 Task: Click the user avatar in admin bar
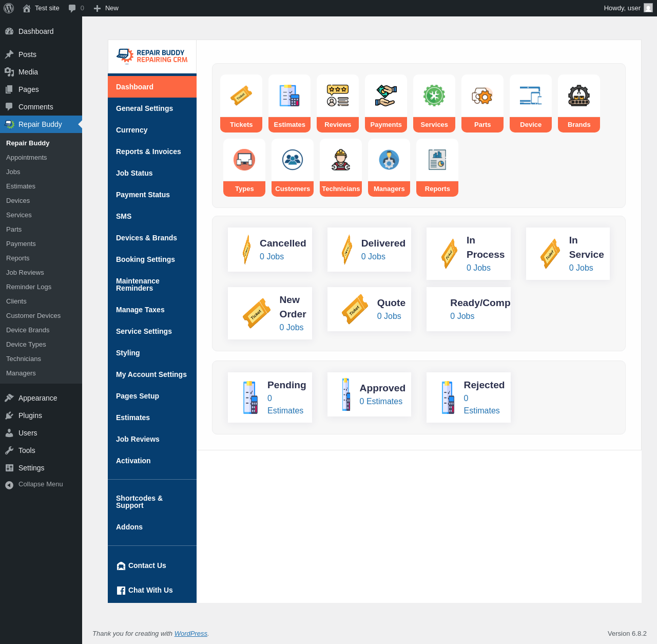pos(648,8)
